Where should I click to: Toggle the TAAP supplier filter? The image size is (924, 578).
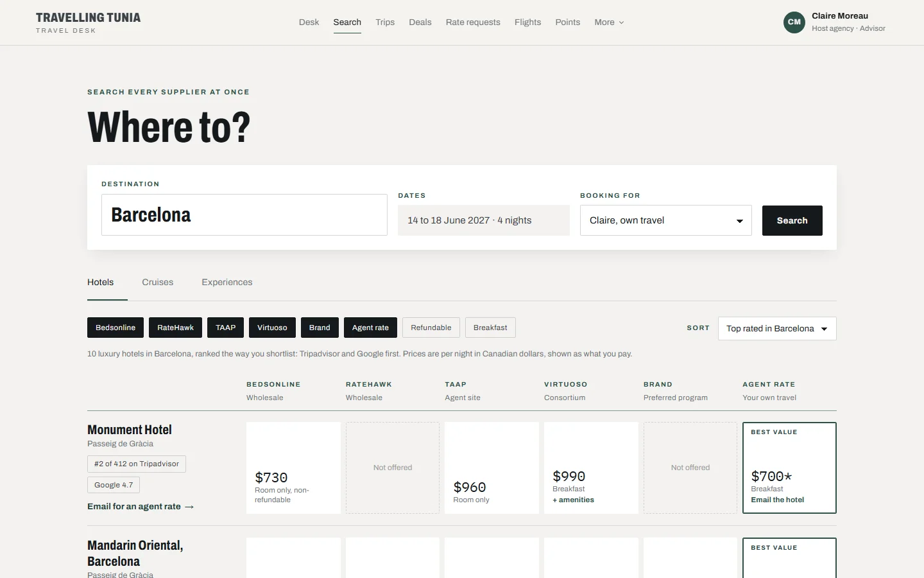click(225, 328)
